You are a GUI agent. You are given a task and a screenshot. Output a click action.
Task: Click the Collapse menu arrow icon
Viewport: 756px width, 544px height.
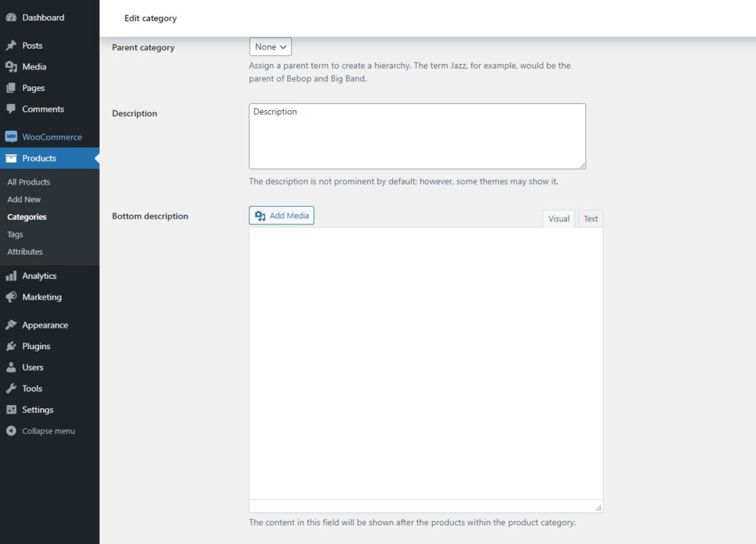pos(11,431)
